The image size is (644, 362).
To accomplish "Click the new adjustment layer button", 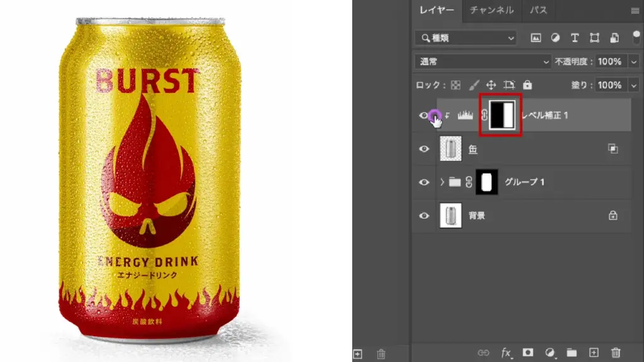I will 550,353.
